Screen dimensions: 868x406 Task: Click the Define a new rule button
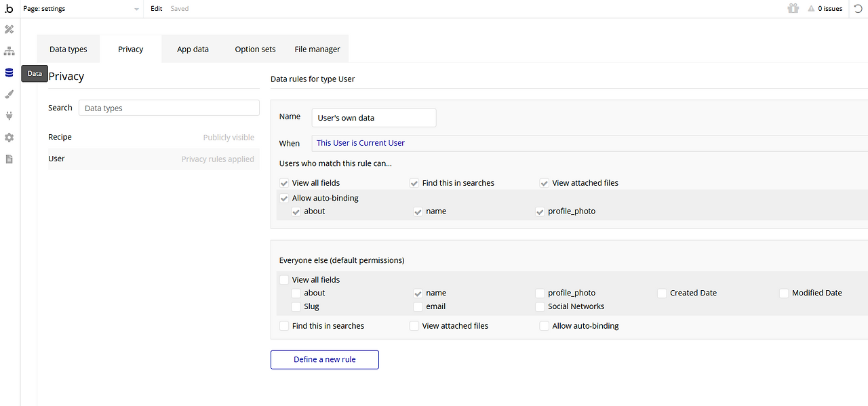[324, 359]
